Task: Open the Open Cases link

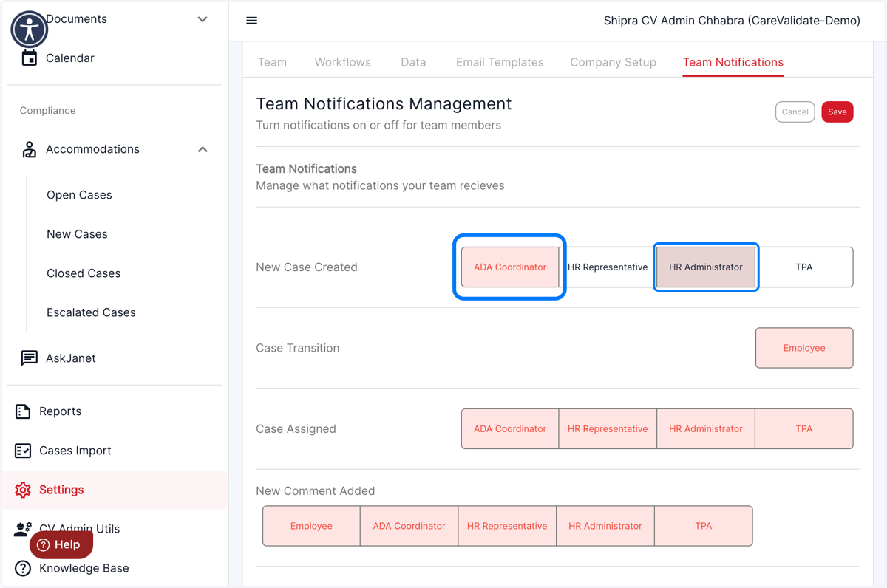Action: 79,195
